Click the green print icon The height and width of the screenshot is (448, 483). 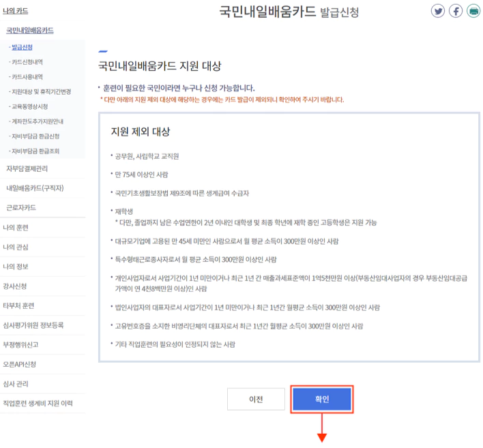(x=473, y=11)
